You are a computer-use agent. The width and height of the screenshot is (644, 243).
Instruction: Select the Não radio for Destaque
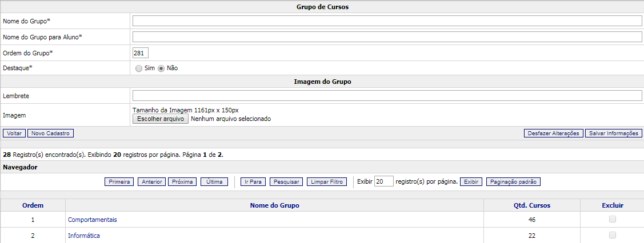(x=161, y=68)
